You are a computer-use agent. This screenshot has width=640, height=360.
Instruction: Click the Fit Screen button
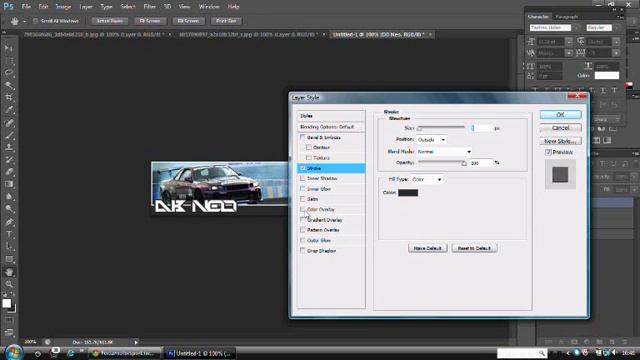tap(150, 21)
